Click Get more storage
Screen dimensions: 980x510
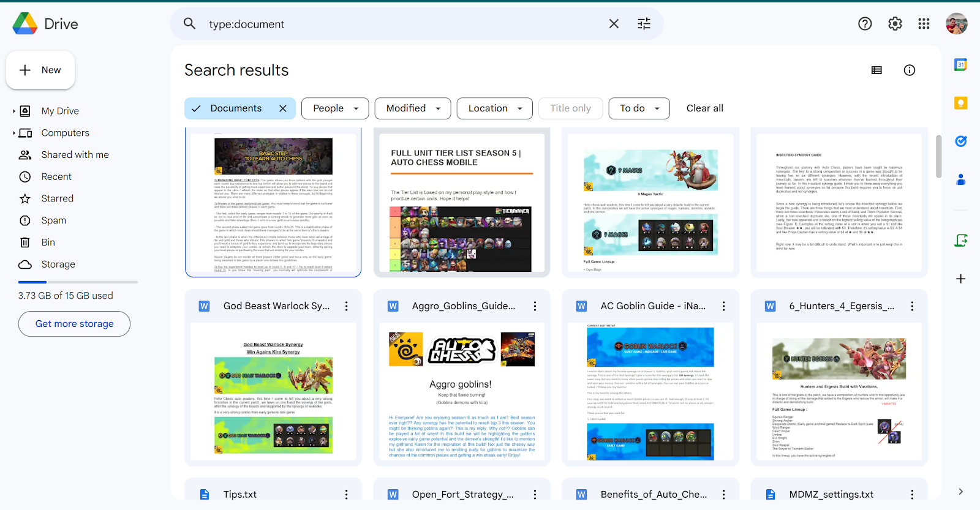point(74,324)
